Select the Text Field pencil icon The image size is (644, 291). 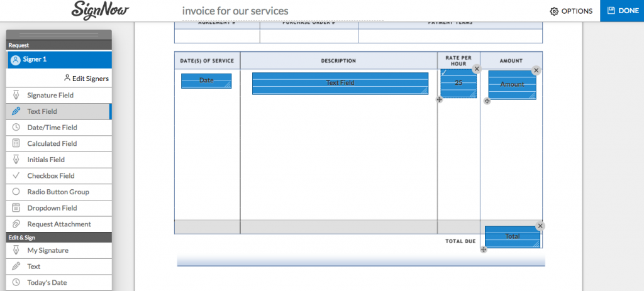[16, 111]
